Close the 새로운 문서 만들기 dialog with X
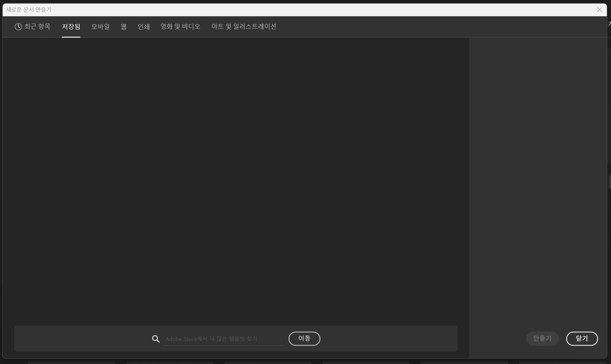The image size is (611, 364). click(599, 10)
